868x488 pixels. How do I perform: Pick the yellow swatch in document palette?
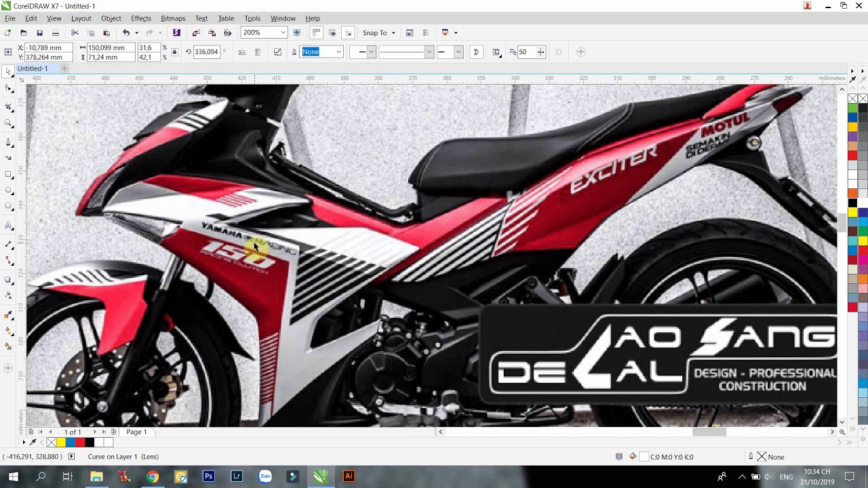[61, 443]
